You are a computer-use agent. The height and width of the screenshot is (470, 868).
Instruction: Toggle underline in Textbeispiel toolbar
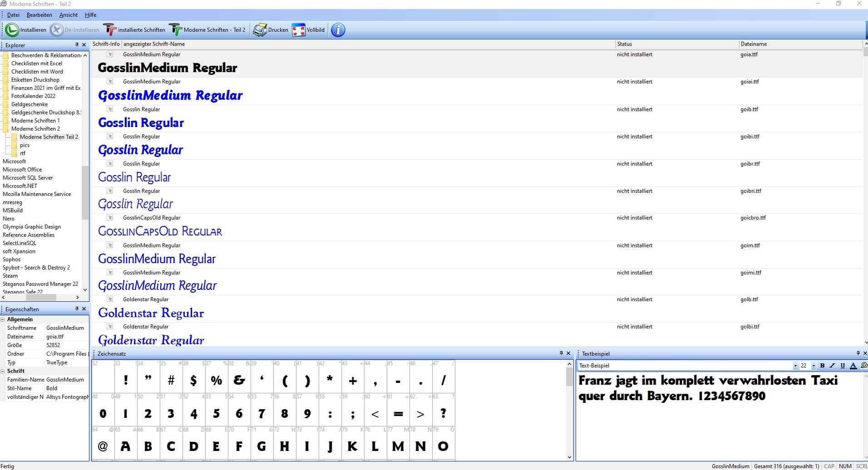(x=843, y=366)
